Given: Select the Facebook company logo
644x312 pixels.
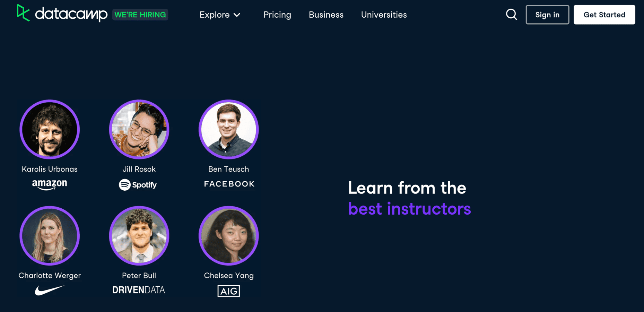Looking at the screenshot, I should coord(228,184).
